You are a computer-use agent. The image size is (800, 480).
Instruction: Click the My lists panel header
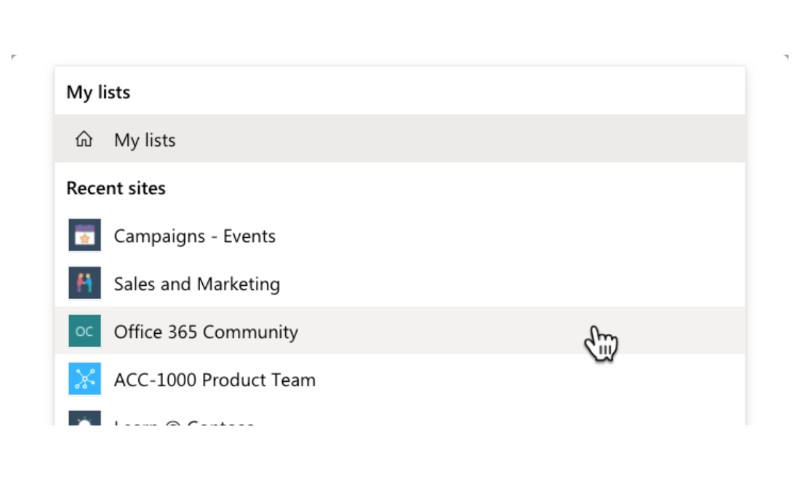coord(98,92)
